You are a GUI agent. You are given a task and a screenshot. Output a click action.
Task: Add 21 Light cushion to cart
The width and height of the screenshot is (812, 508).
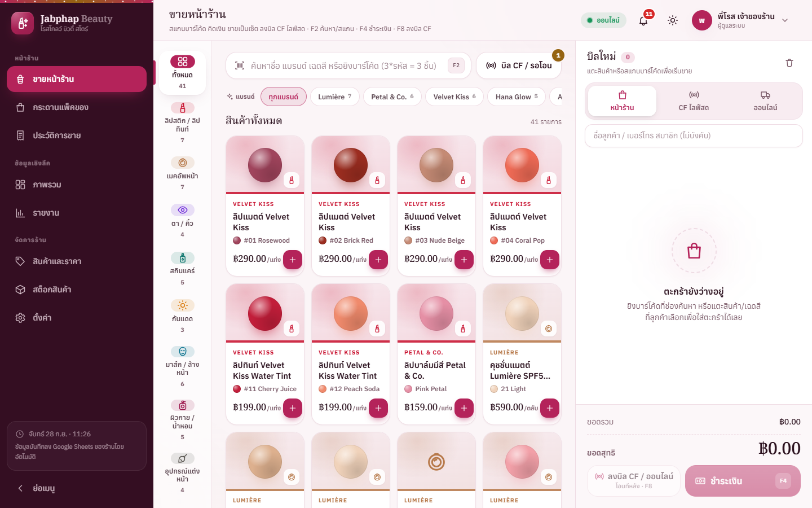tap(550, 408)
